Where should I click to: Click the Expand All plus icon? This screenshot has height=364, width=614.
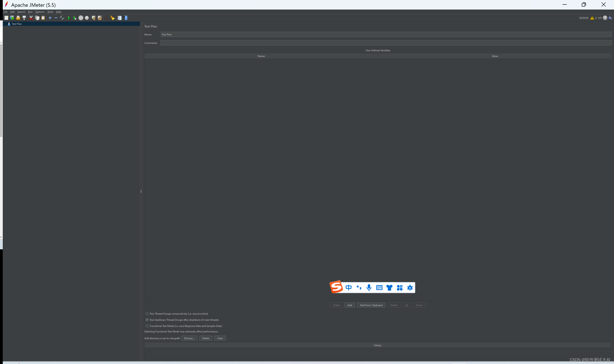point(50,18)
